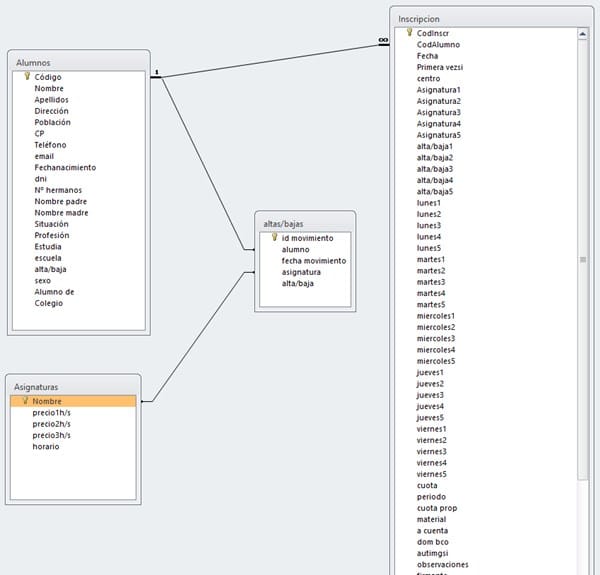This screenshot has height=575, width=600.
Task: Click the fecha movimiento field
Action: [x=314, y=260]
